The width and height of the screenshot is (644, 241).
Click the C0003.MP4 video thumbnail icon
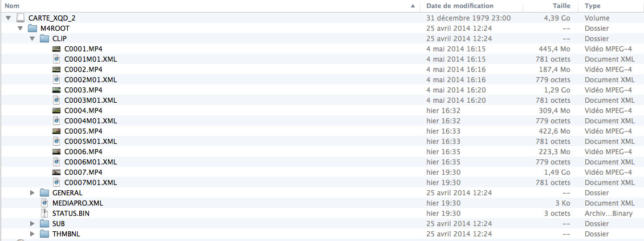pyautogui.click(x=56, y=90)
